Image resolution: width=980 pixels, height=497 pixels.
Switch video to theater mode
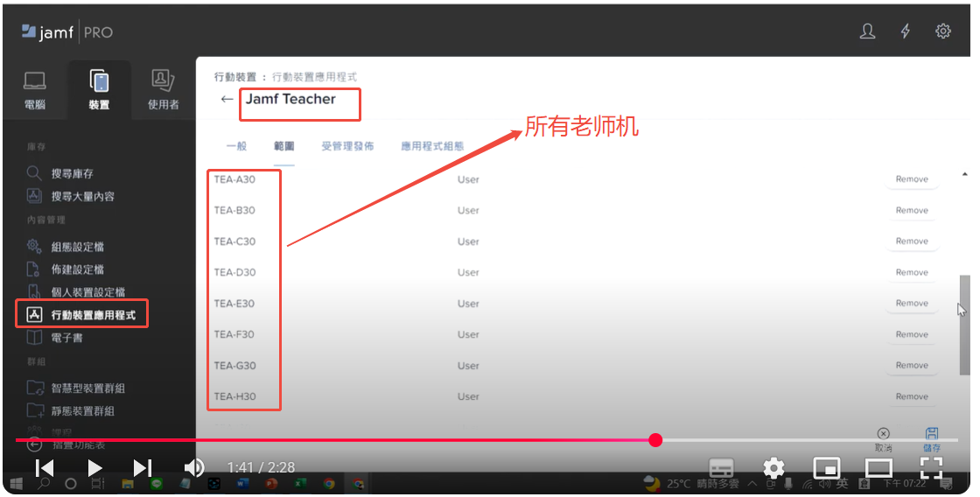(878, 467)
